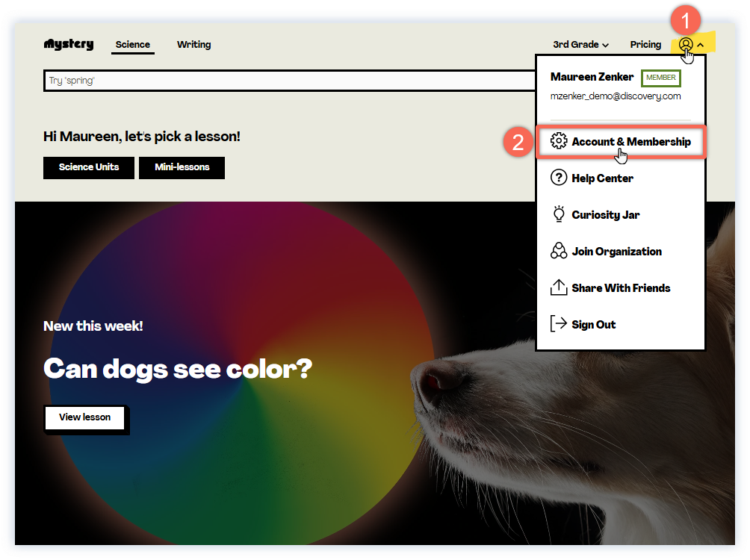Image resolution: width=750 pixels, height=560 pixels.
Task: Click the Mystery logo
Action: [69, 44]
